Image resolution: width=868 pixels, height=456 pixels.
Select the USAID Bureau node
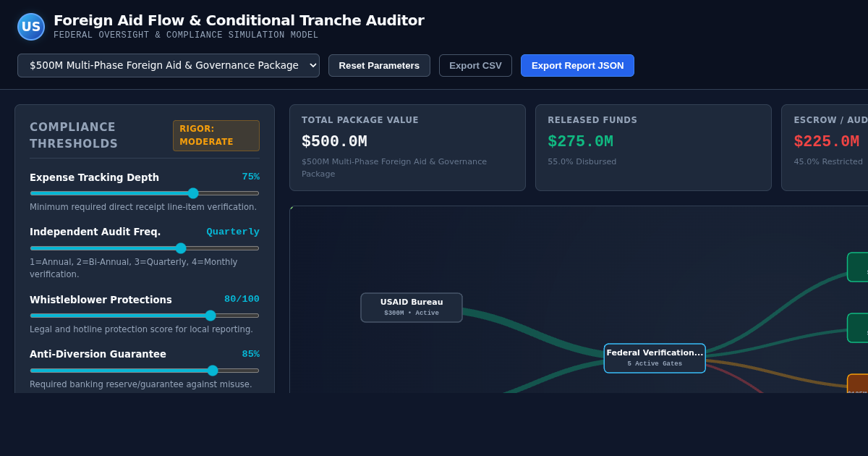412,308
